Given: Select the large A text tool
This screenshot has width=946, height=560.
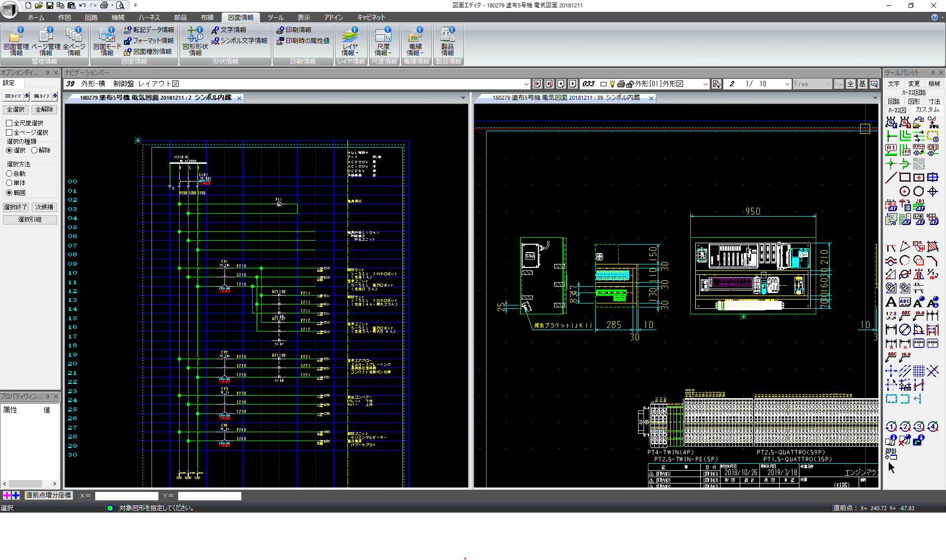Looking at the screenshot, I should tap(891, 302).
